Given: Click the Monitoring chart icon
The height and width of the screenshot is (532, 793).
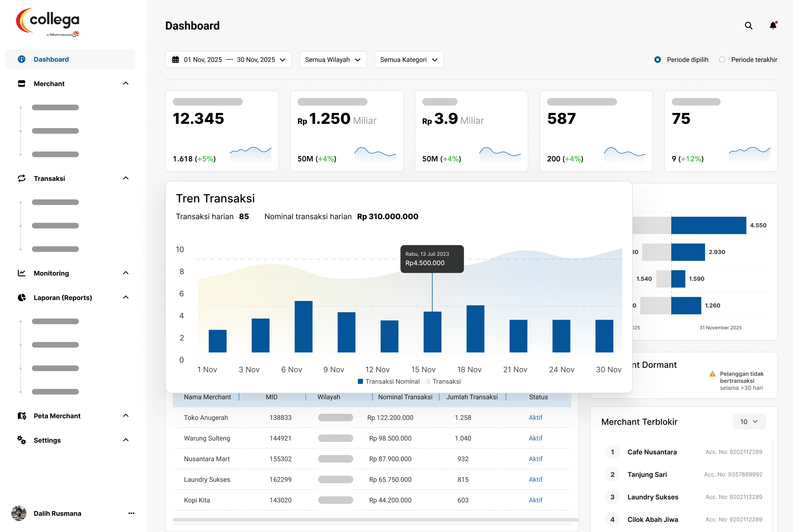Looking at the screenshot, I should click(21, 273).
